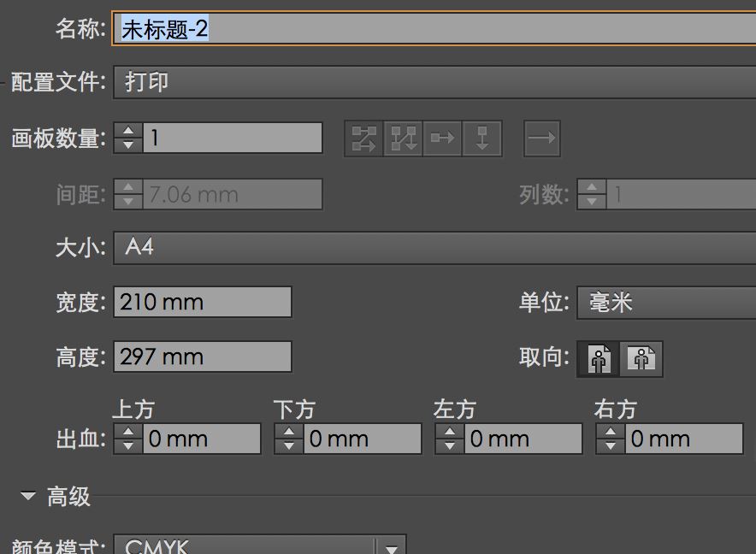Image resolution: width=756 pixels, height=554 pixels.
Task: Click the 下方 bleed decrease arrow
Action: (x=288, y=445)
